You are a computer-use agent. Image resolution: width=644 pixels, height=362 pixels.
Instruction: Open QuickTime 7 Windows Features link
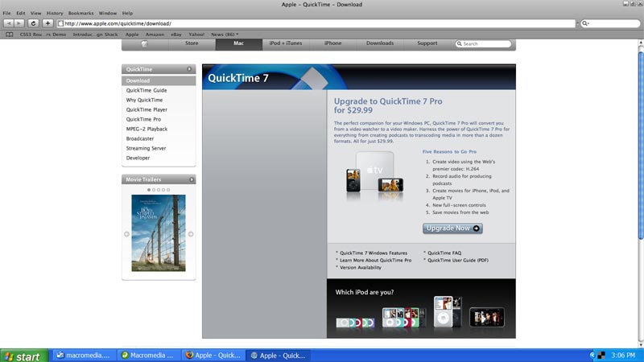374,253
